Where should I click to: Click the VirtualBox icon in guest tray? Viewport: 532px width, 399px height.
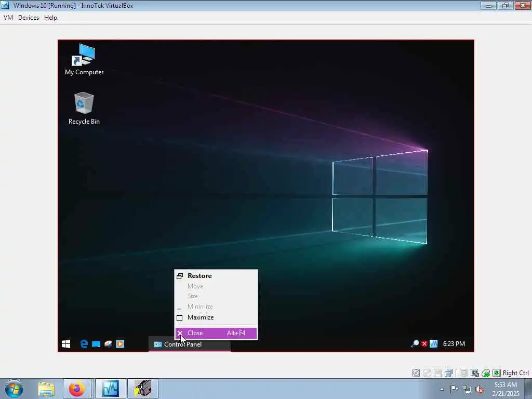[434, 344]
